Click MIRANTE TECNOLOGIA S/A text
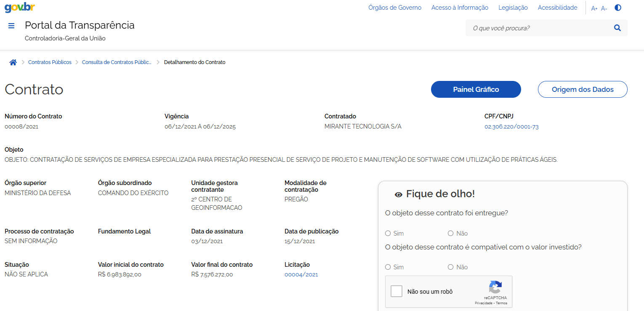 coord(363,126)
